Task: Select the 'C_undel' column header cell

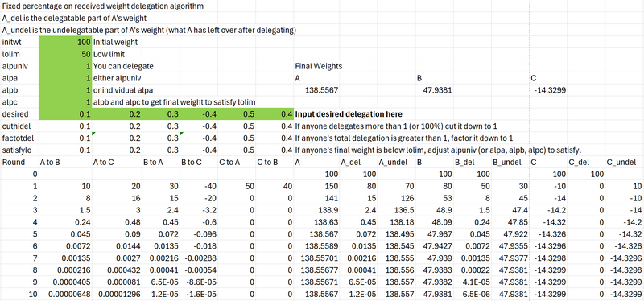Action: [x=625, y=162]
